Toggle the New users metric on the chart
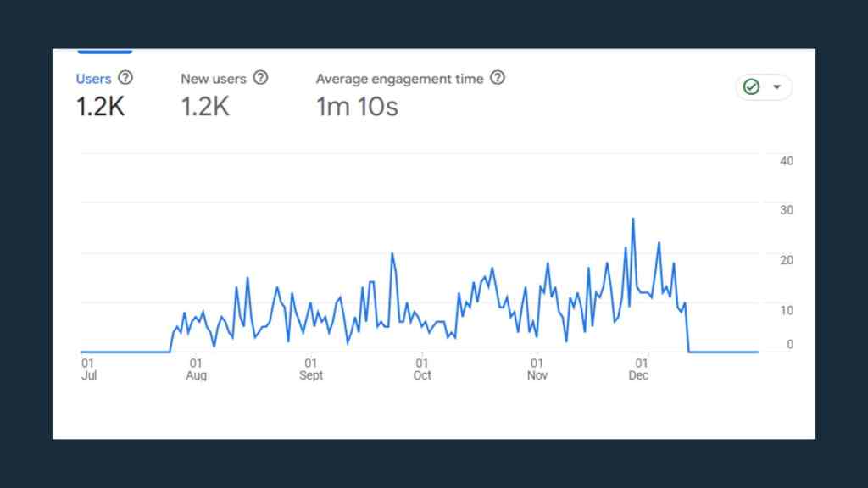The width and height of the screenshot is (868, 488). [x=214, y=93]
